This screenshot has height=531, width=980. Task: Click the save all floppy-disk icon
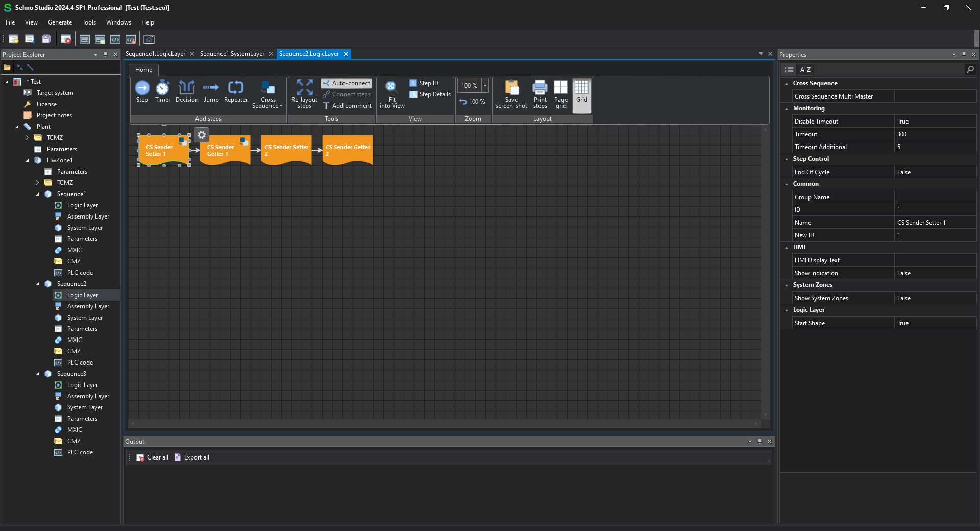(46, 39)
